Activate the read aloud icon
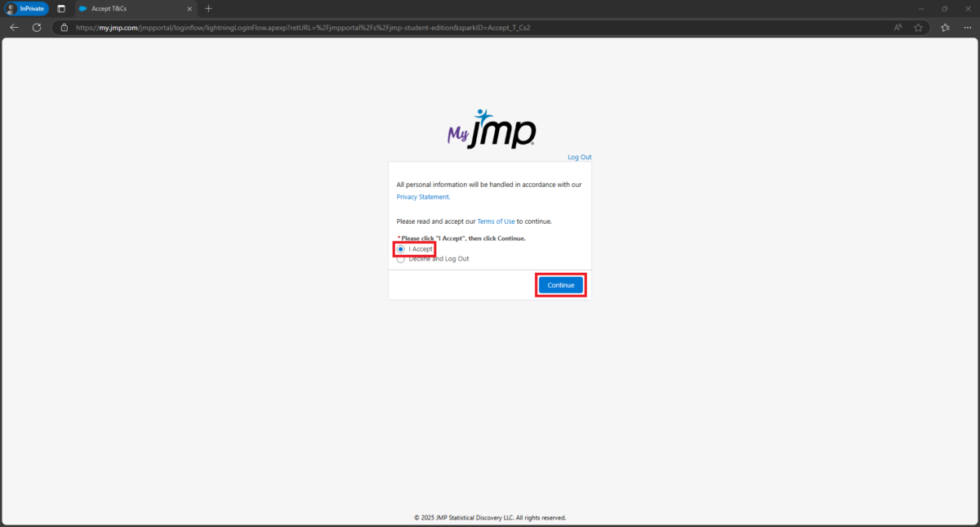The image size is (980, 527). click(x=897, y=27)
